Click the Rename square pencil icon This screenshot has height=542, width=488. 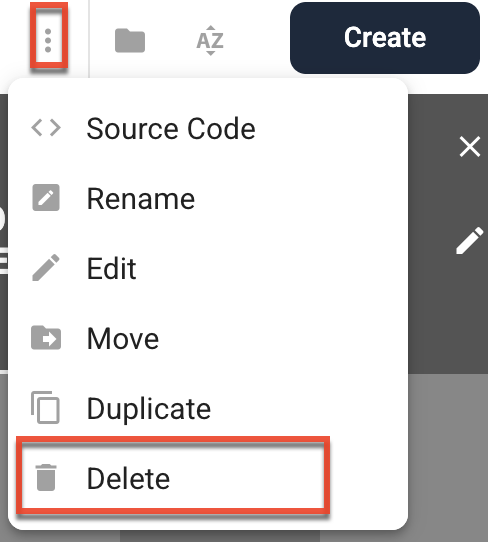click(46, 198)
